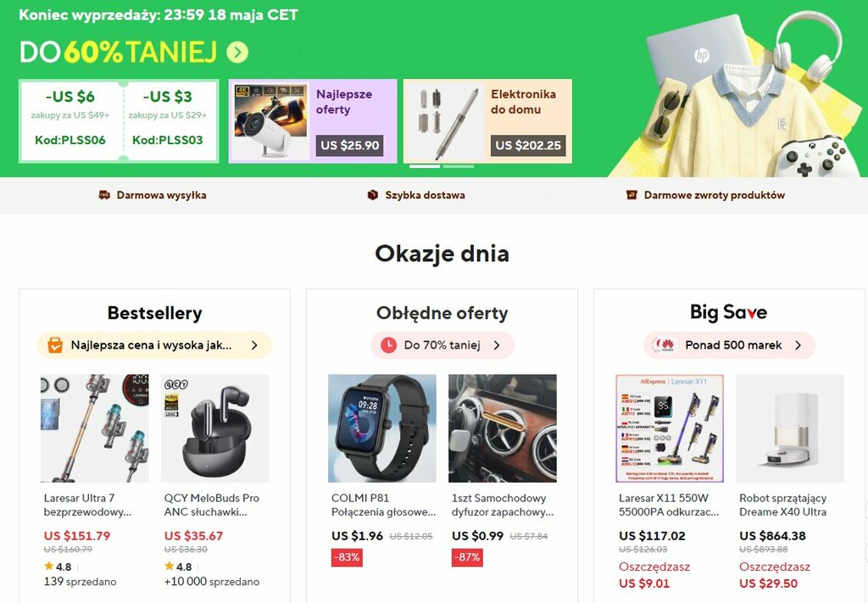Open Do 70% taniej chevron arrow

(x=497, y=345)
